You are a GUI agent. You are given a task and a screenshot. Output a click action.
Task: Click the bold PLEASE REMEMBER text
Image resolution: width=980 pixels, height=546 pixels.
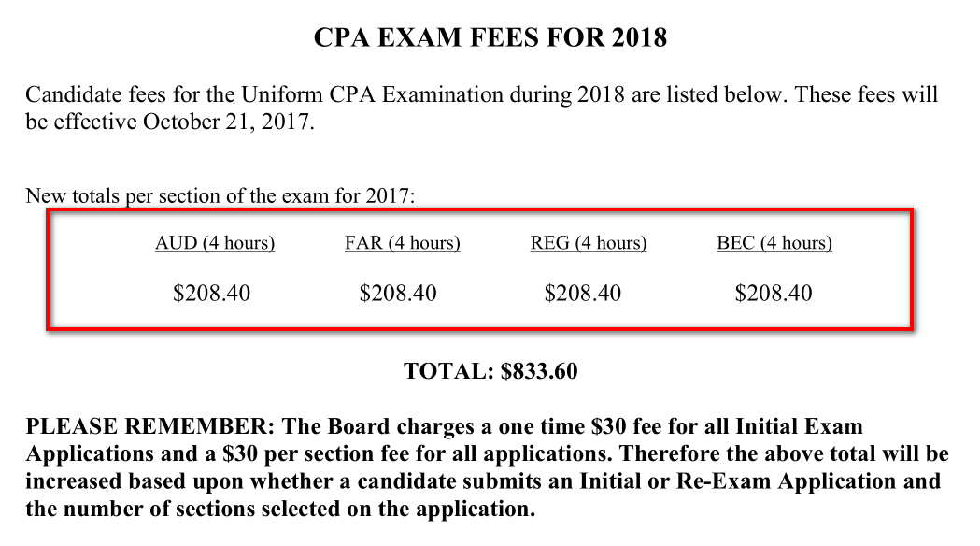point(150,426)
